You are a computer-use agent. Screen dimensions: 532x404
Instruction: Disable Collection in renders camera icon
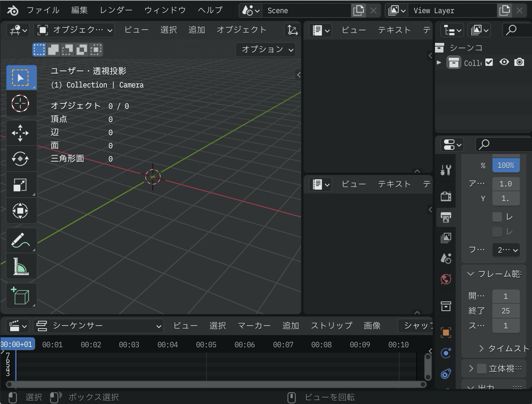[519, 62]
